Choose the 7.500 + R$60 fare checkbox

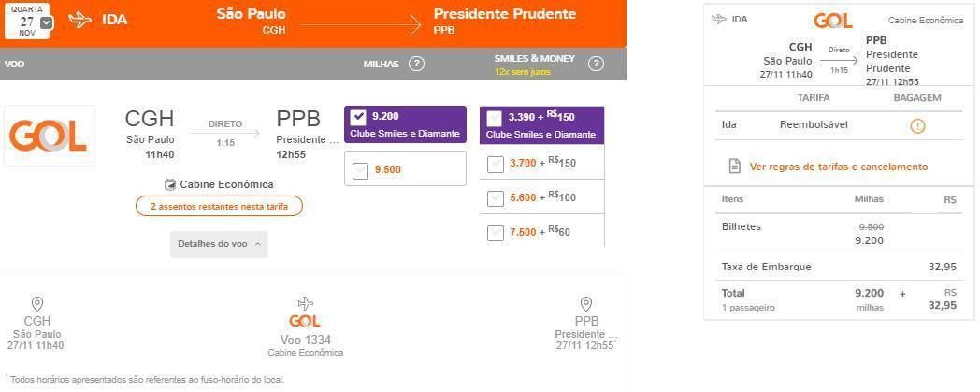tap(495, 233)
